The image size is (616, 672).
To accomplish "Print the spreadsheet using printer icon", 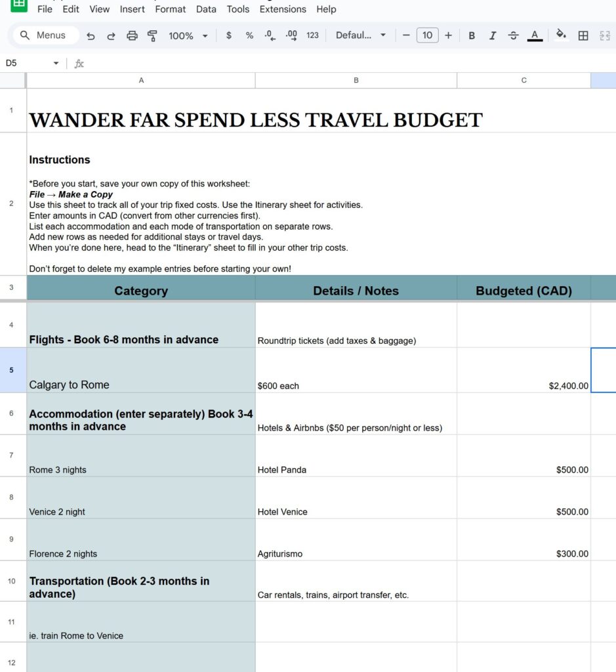I will pyautogui.click(x=132, y=35).
